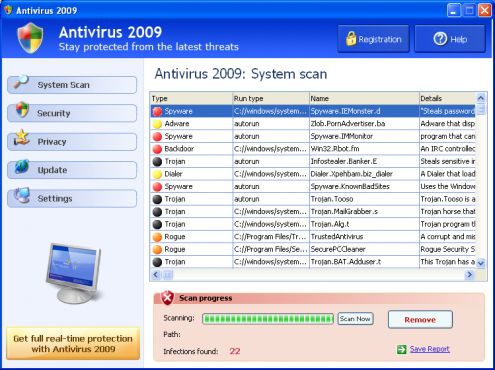Sort by the Type column header
Image resolution: width=495 pixels, height=370 pixels.
point(191,99)
